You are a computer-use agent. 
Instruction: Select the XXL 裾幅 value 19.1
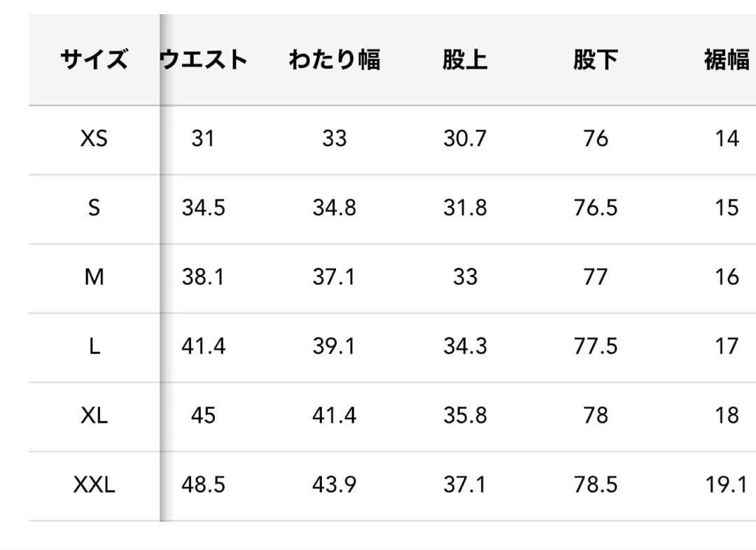[x=727, y=485]
